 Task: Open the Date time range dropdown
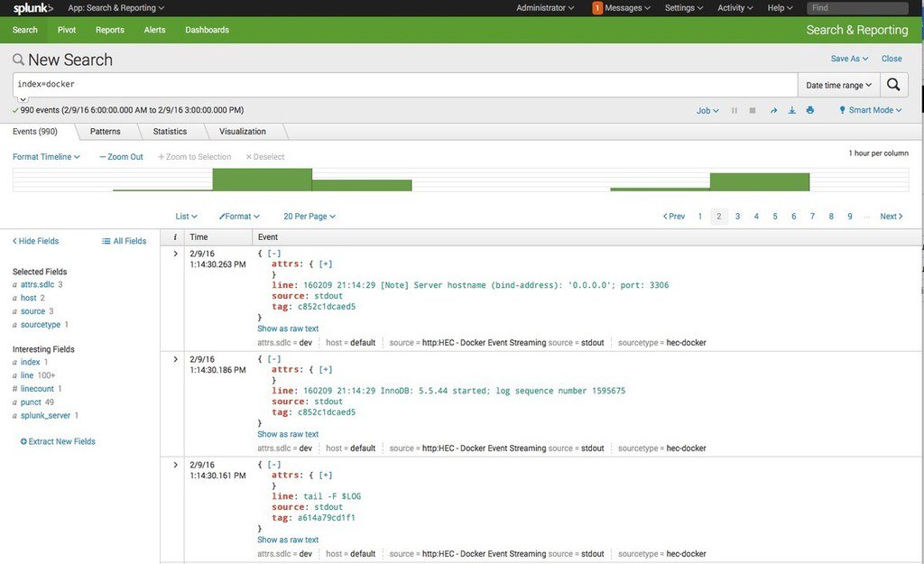838,85
